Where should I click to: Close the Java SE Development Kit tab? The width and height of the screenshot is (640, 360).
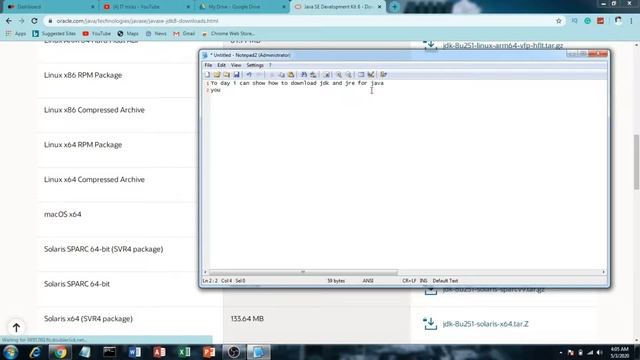point(380,7)
